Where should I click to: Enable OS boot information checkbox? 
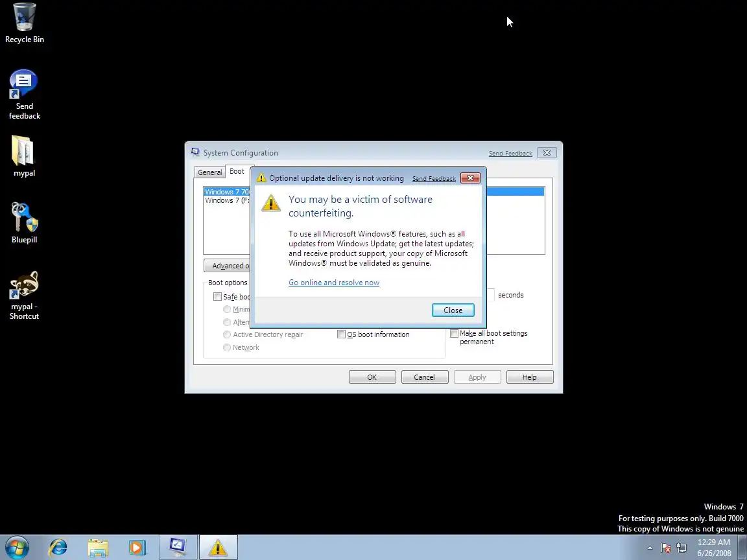[x=341, y=334]
